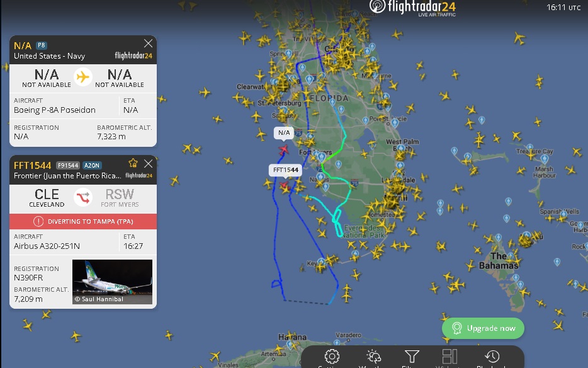Close the Navy P-8A flight panel
The height and width of the screenshot is (368, 588).
(x=148, y=43)
